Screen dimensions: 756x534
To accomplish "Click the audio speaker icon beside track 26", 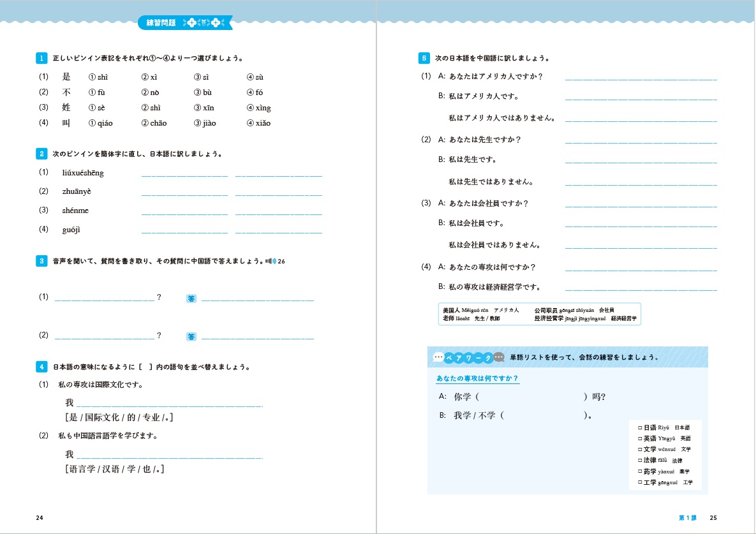I will tap(271, 261).
